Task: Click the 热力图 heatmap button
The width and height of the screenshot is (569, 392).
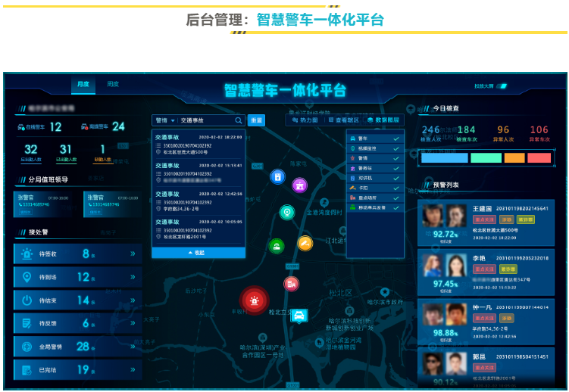Action: coord(305,120)
